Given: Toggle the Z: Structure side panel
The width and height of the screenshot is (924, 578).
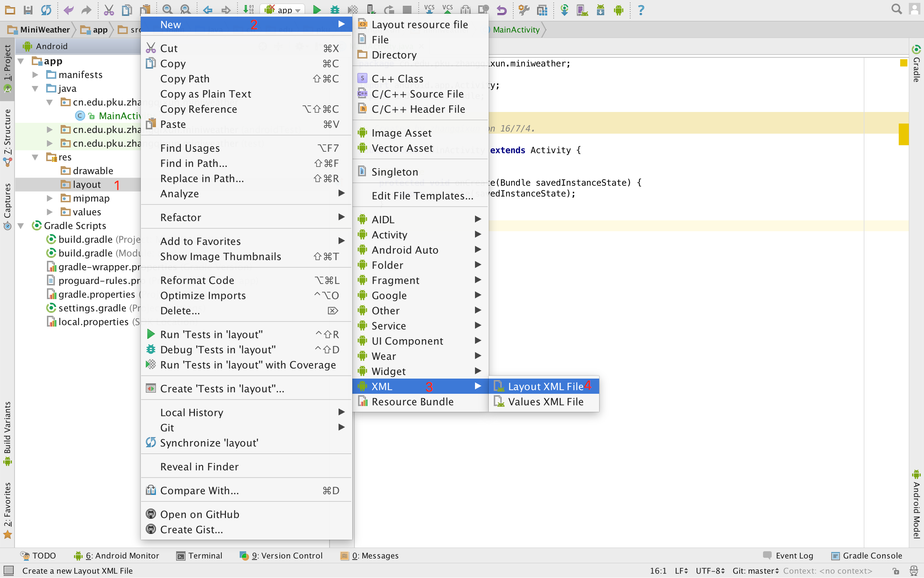Looking at the screenshot, I should pos(7,138).
